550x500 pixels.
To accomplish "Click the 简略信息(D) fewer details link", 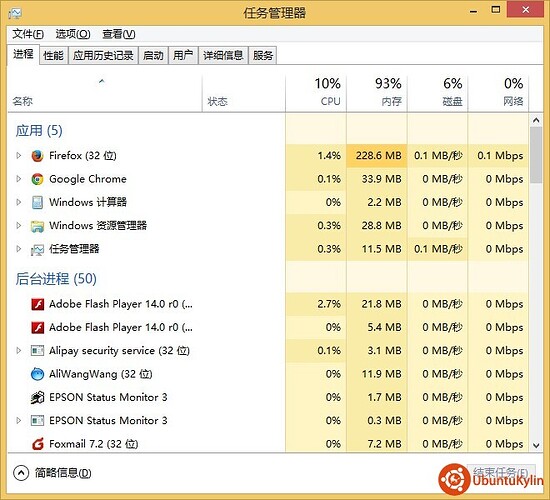I will (63, 473).
